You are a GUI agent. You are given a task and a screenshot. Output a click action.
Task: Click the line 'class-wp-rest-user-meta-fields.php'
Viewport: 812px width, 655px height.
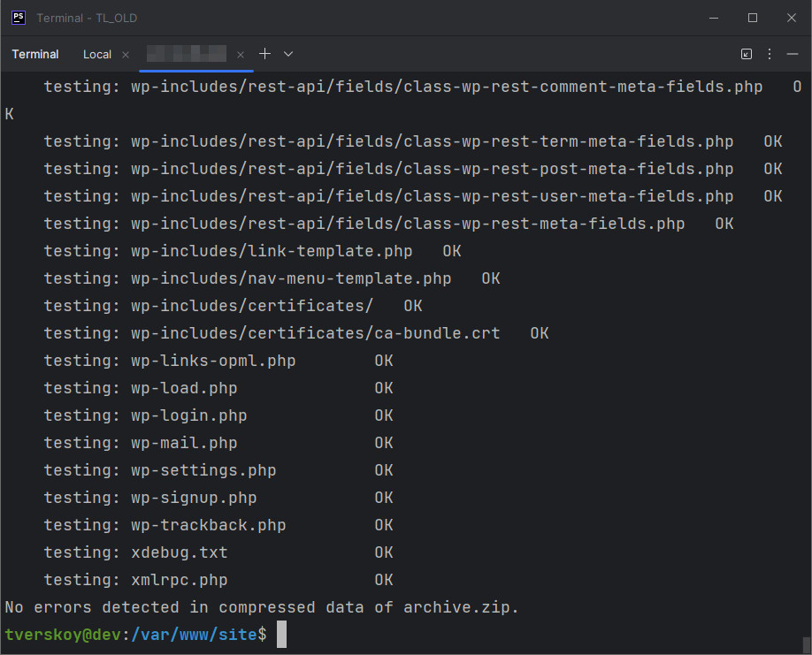point(568,196)
